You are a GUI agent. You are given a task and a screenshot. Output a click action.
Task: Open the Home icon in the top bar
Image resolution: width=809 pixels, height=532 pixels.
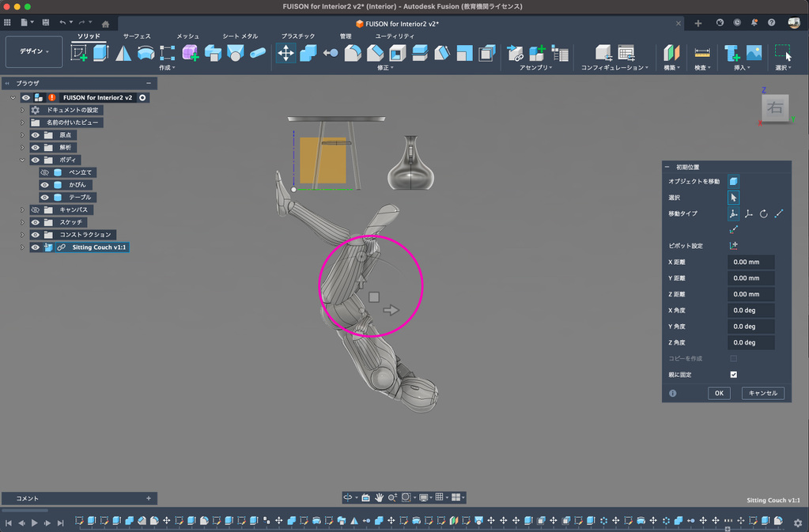[105, 24]
